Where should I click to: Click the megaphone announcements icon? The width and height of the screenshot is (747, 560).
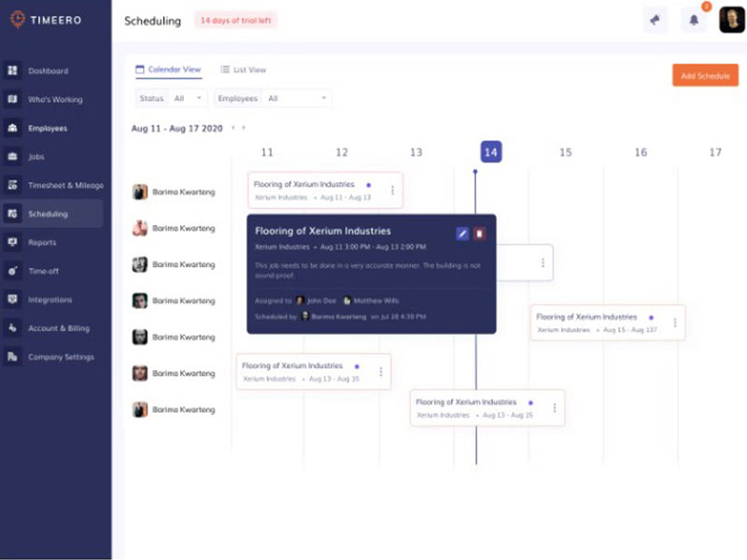point(655,20)
